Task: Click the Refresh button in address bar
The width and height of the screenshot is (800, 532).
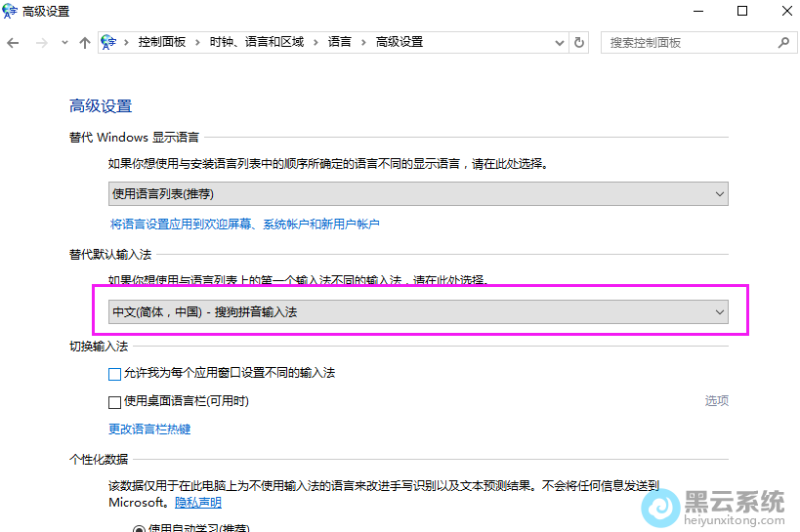Action: coord(579,43)
